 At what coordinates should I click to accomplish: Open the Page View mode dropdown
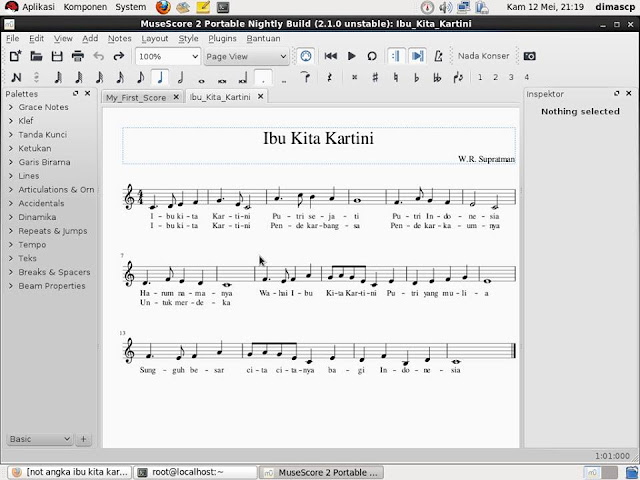click(246, 56)
